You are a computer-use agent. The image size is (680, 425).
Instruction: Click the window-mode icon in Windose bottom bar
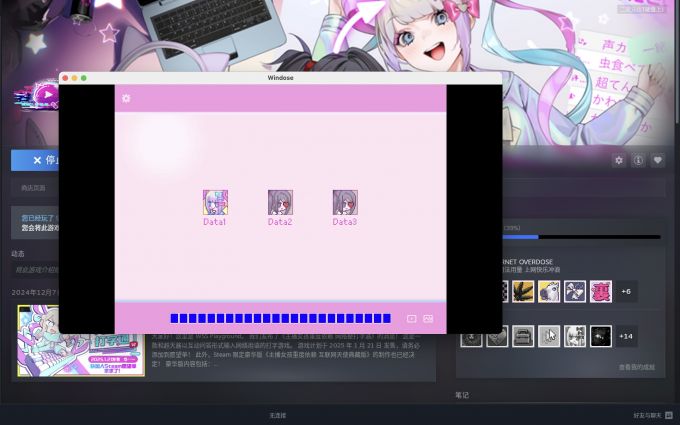[412, 319]
